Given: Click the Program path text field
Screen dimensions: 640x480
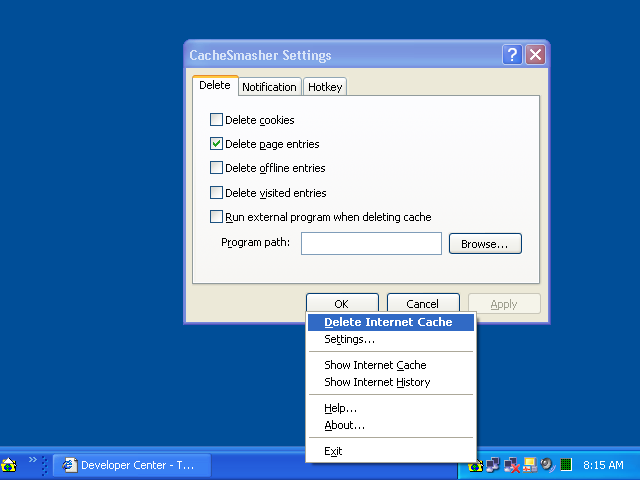Looking at the screenshot, I should point(371,244).
